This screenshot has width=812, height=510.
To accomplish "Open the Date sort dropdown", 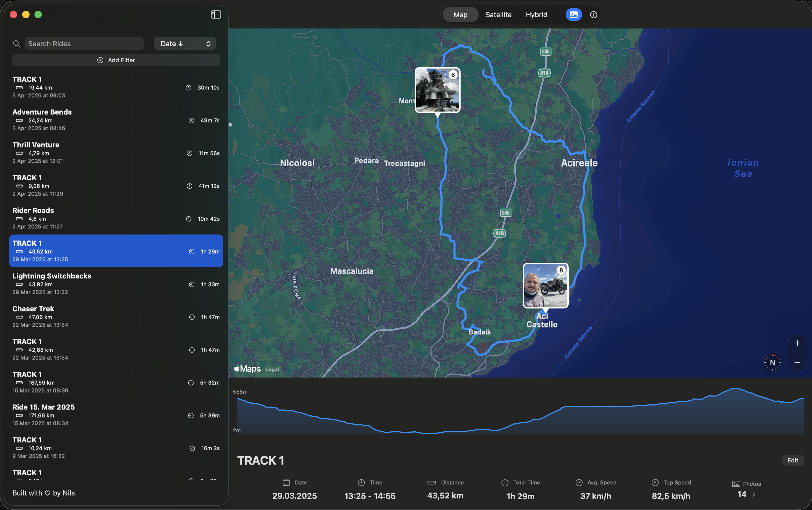I will (185, 44).
